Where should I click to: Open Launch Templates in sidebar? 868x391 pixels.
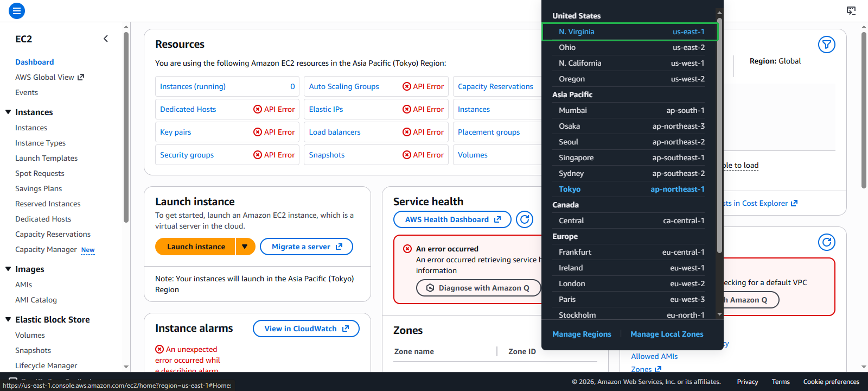(46, 158)
